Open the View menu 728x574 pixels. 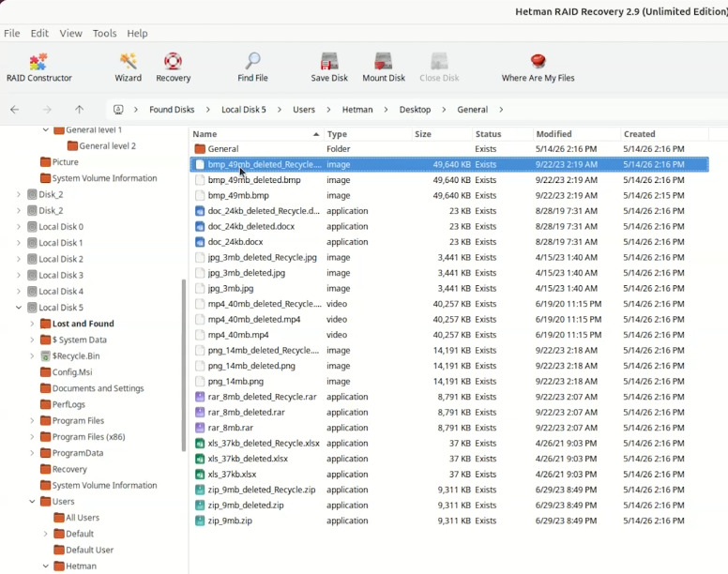click(x=70, y=34)
